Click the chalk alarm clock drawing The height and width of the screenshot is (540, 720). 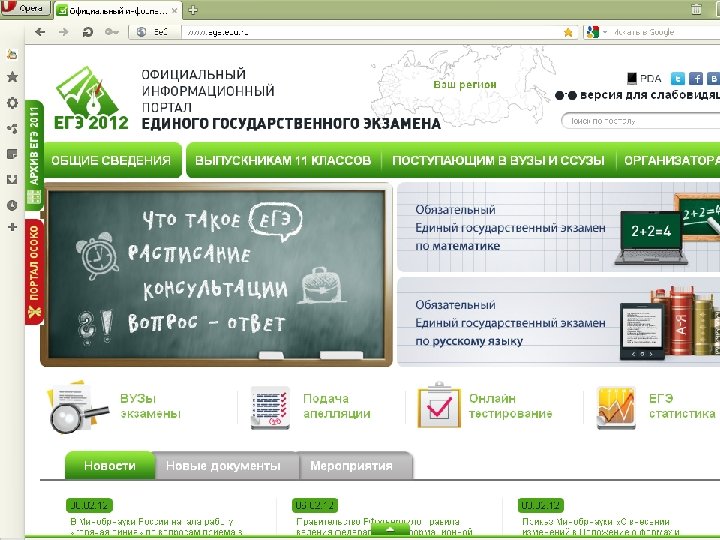click(x=97, y=255)
